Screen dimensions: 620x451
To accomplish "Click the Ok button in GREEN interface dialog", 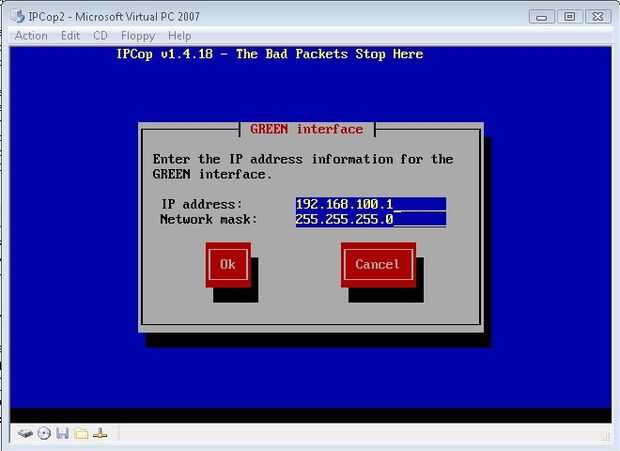I will [228, 264].
